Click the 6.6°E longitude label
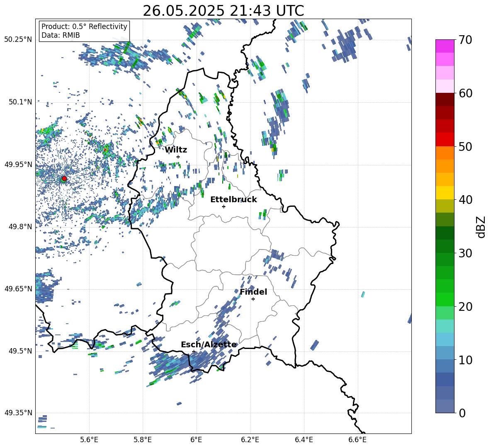491x448 pixels. [x=357, y=440]
